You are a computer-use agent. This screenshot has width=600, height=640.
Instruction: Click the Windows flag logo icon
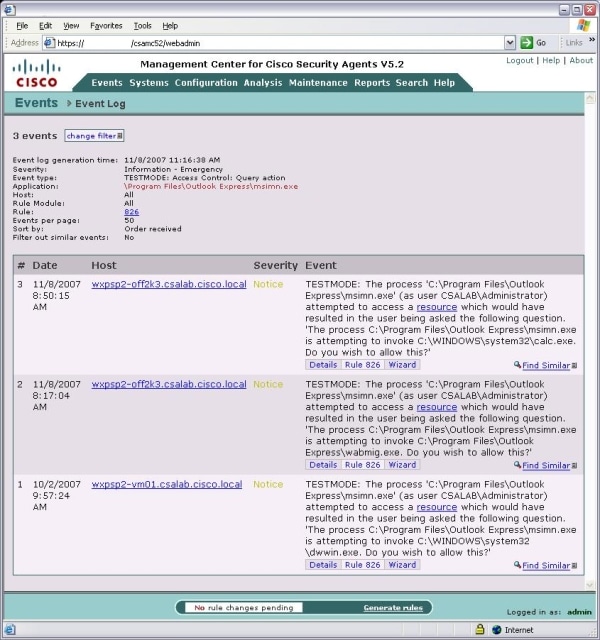coord(584,26)
